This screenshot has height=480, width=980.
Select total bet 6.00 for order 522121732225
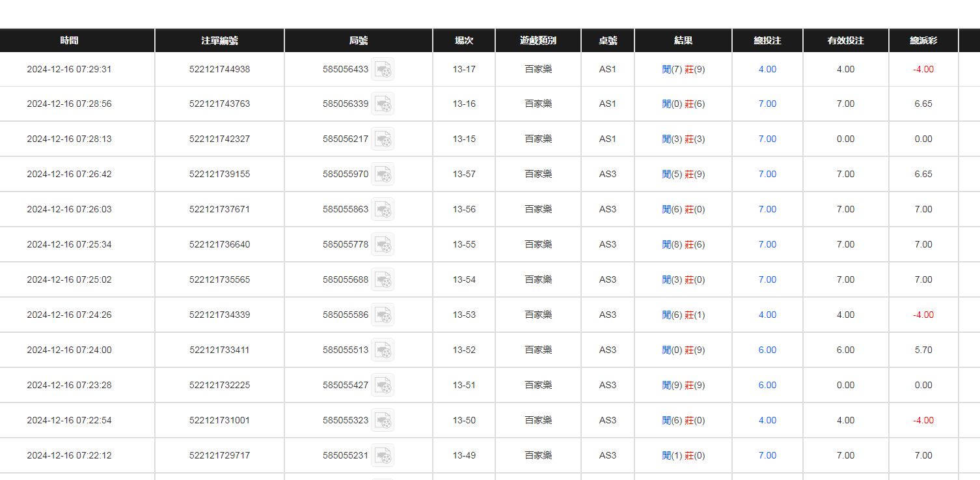click(x=767, y=385)
